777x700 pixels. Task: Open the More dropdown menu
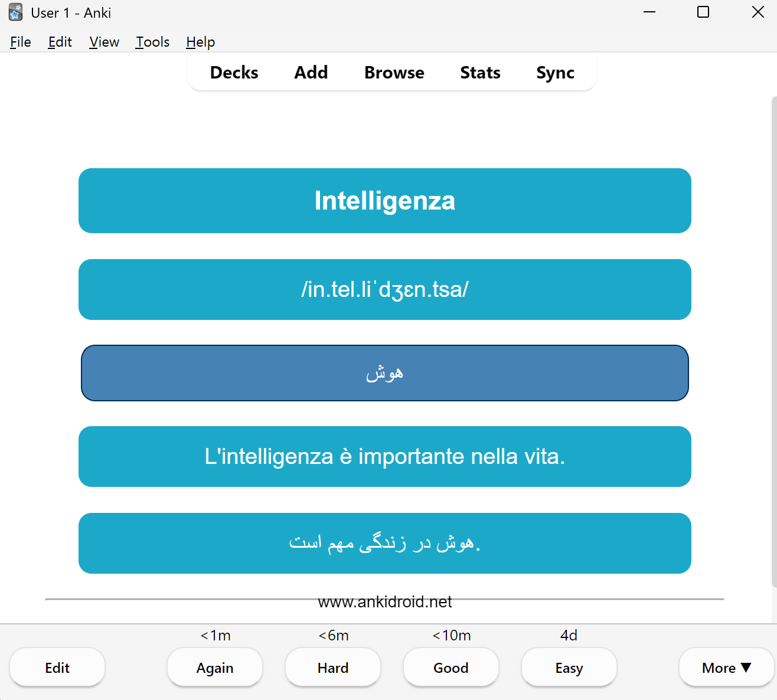click(726, 668)
